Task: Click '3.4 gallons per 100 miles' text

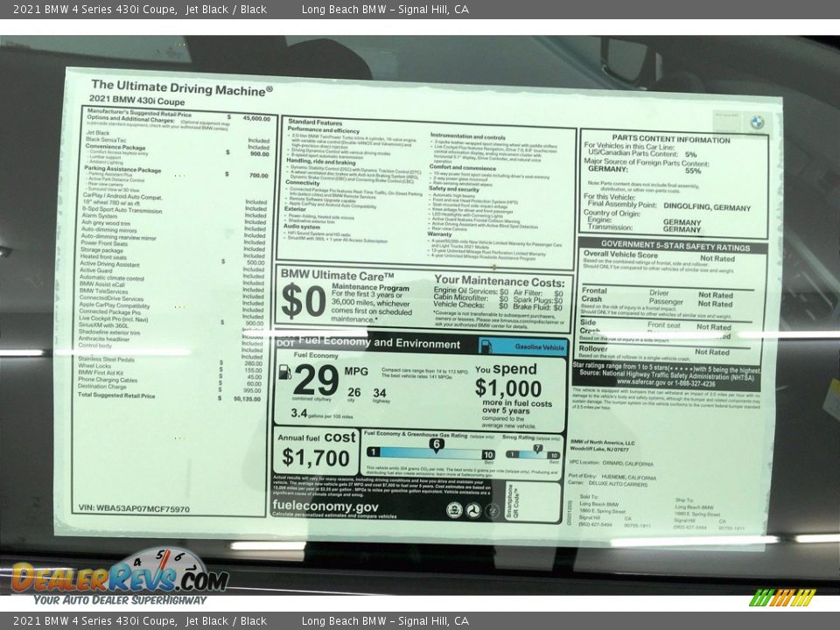Action: point(321,414)
